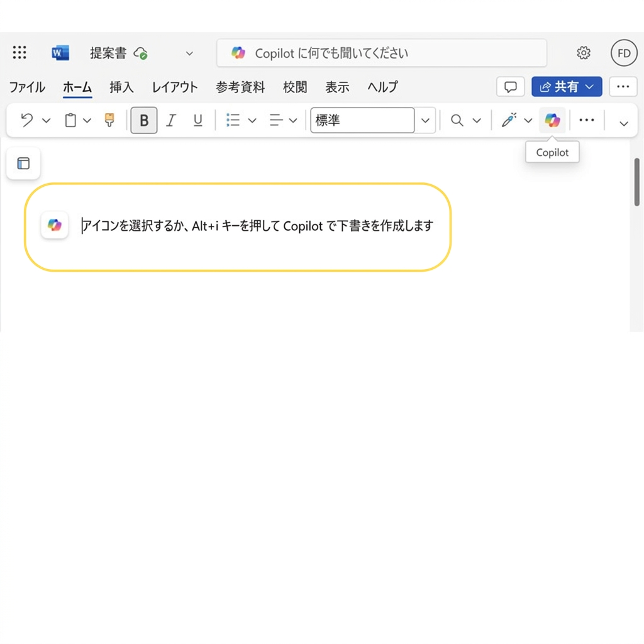
Task: Expand the alignment options chevron
Action: pos(293,120)
